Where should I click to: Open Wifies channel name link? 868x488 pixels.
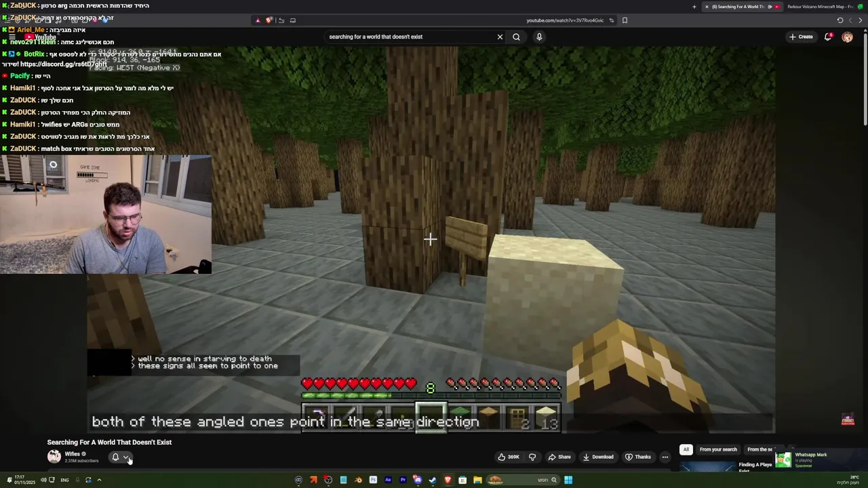pos(73,454)
